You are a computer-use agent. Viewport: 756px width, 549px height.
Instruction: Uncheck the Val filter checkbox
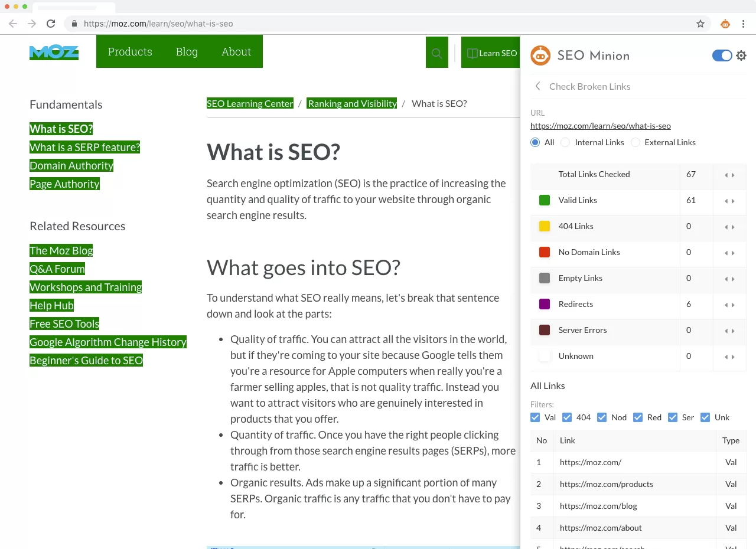pyautogui.click(x=535, y=417)
